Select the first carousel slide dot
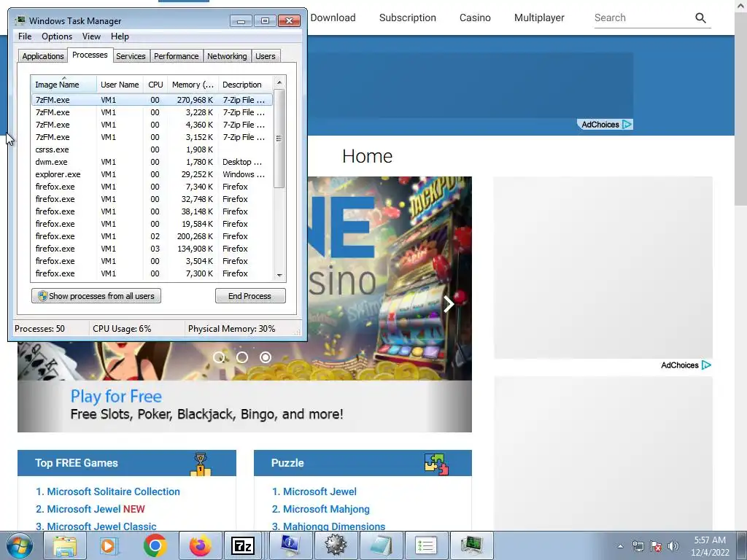 tap(219, 357)
